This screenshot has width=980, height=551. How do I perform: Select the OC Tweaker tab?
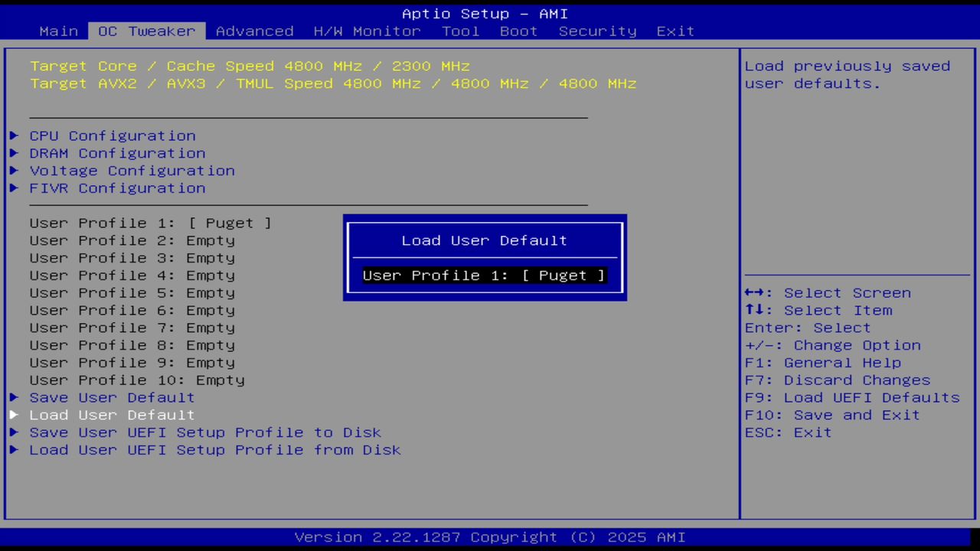pos(147,31)
